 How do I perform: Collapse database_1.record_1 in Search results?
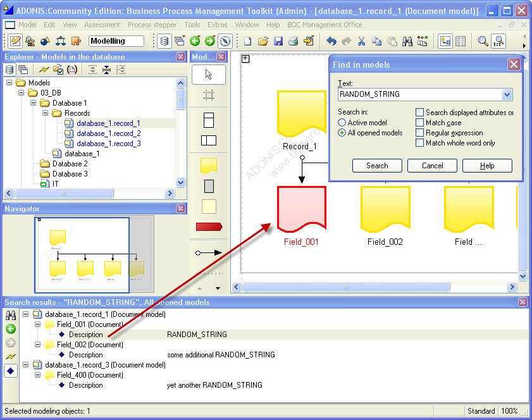(x=26, y=314)
